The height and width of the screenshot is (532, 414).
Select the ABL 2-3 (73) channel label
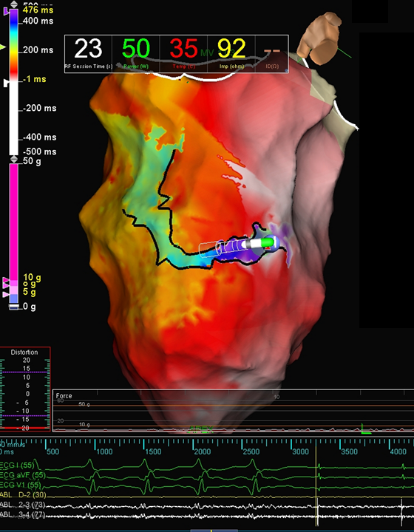pyautogui.click(x=23, y=505)
